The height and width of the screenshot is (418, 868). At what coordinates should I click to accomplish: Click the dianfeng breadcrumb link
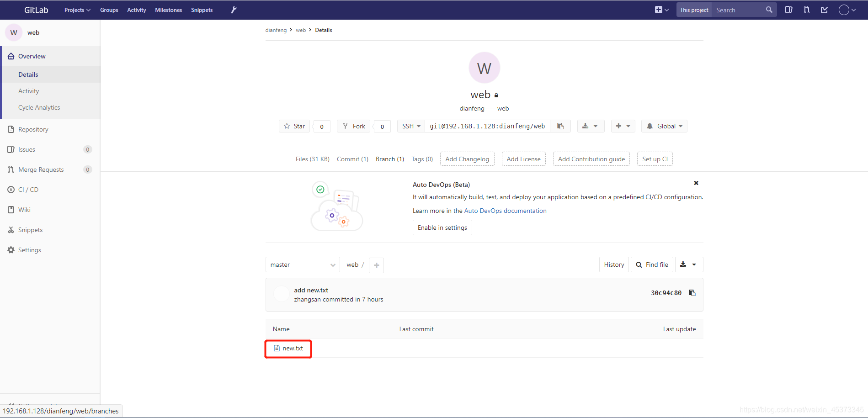(276, 30)
